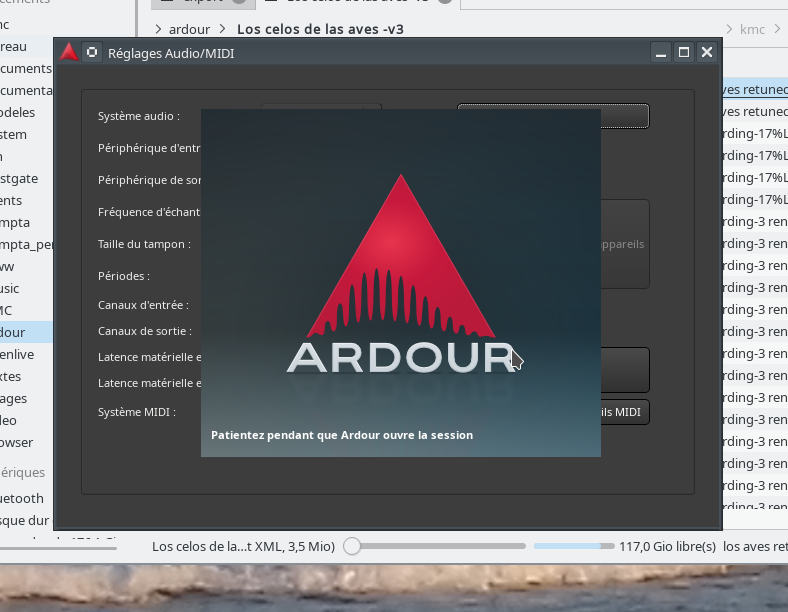Click the 'ériques' section header in the sidebar
Image resolution: width=788 pixels, height=612 pixels.
point(23,473)
